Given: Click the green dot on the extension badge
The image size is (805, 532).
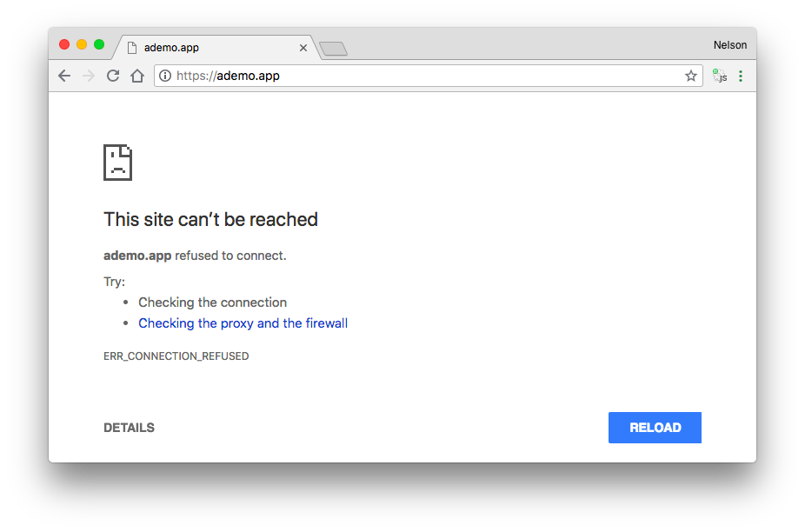Looking at the screenshot, I should coord(715,72).
